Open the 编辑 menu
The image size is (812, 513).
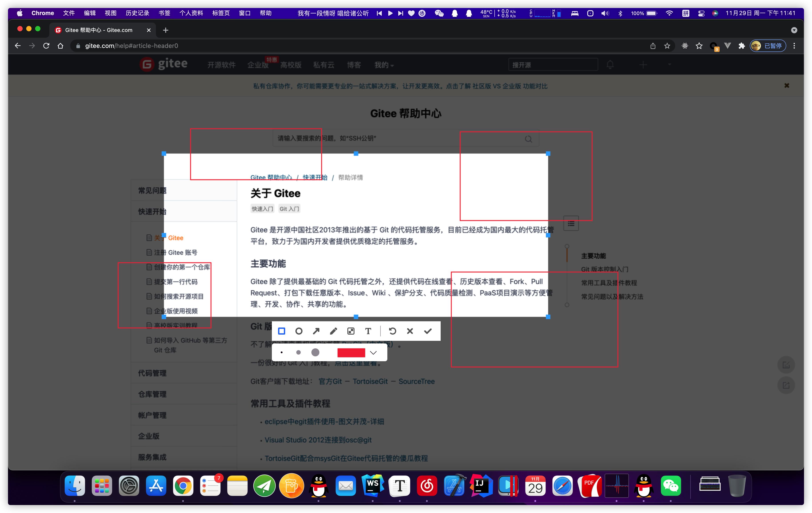pos(90,13)
